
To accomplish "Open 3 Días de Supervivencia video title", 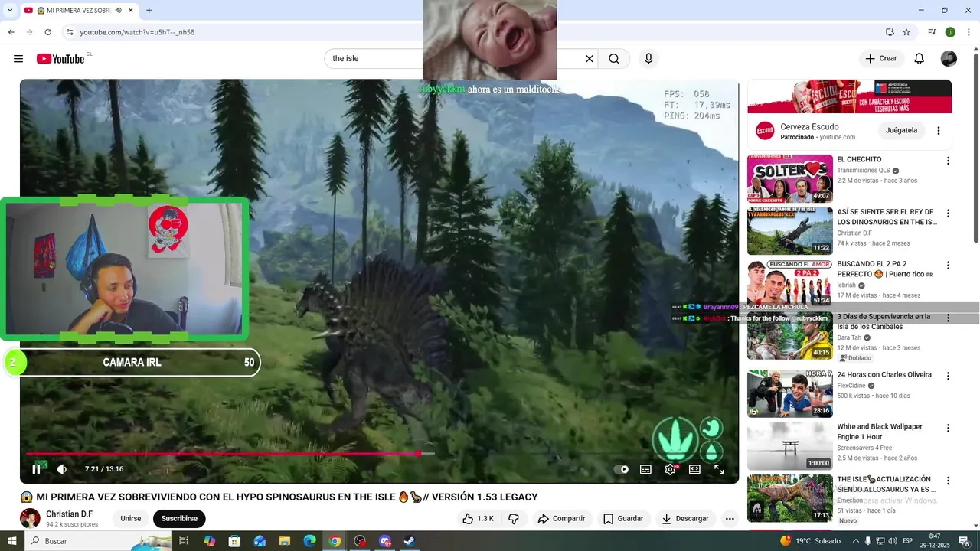I will tap(884, 321).
